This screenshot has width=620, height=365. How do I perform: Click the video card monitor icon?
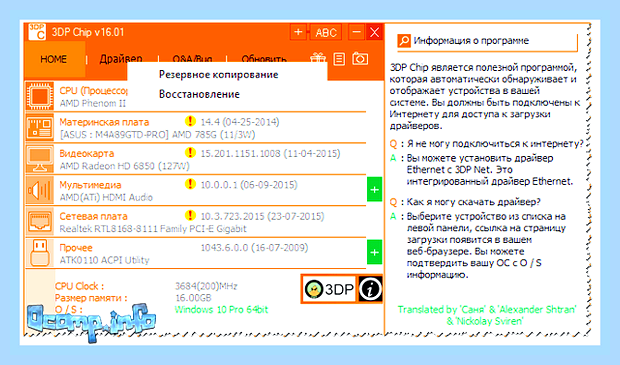pos(40,159)
